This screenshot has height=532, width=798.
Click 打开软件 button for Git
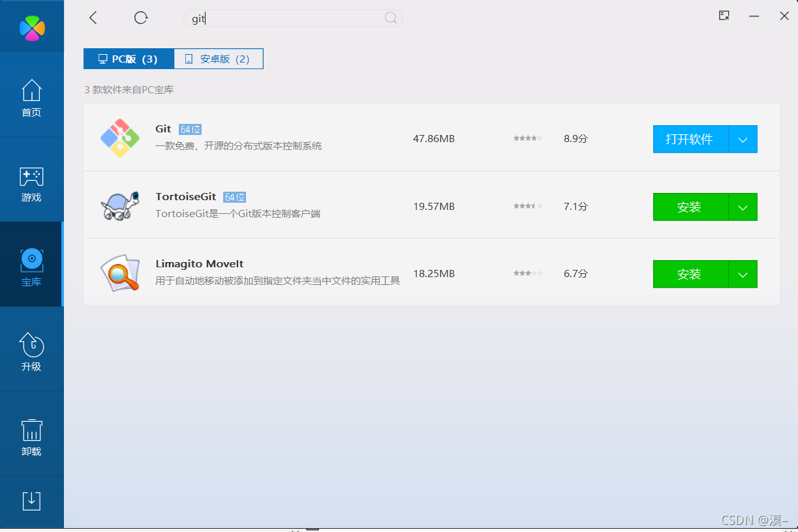[x=690, y=139]
